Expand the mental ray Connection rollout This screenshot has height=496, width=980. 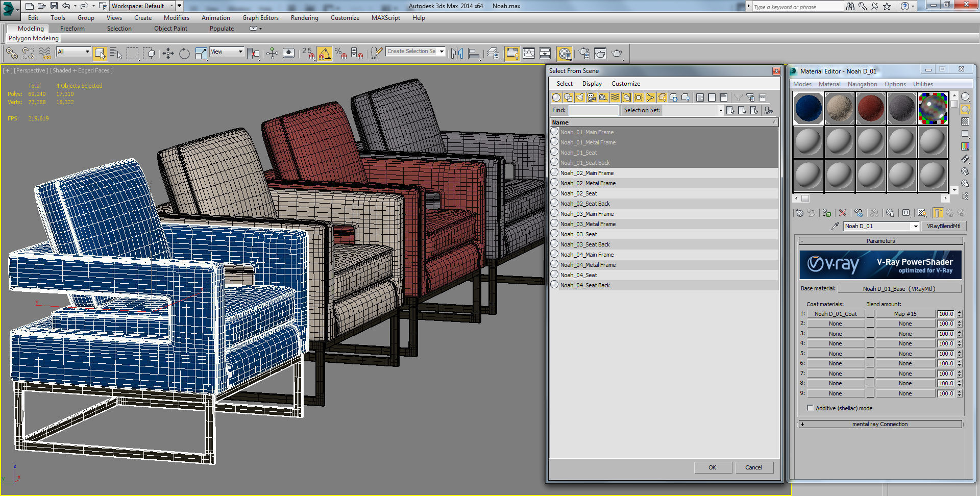[x=880, y=424]
